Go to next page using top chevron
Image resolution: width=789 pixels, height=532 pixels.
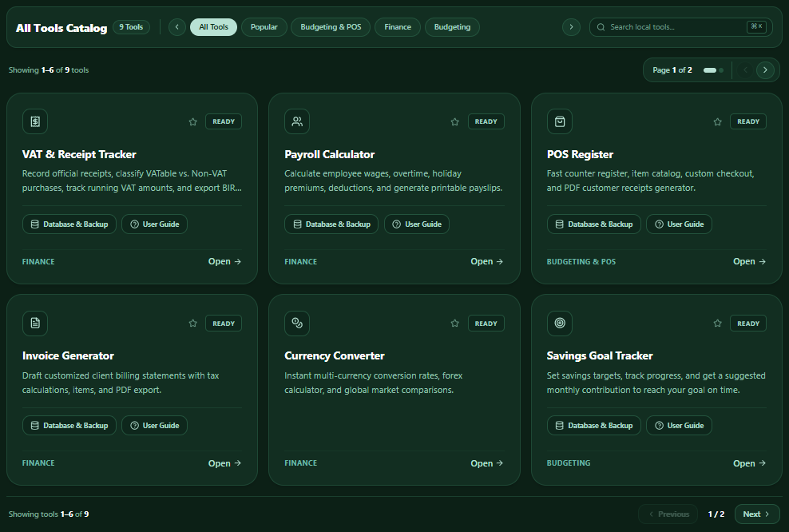765,70
